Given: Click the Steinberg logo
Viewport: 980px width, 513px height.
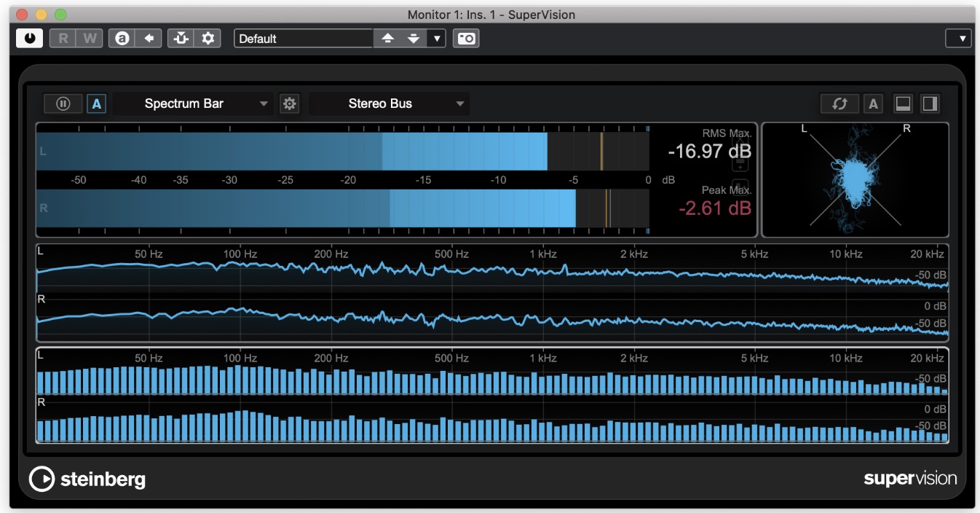Looking at the screenshot, I should (87, 479).
